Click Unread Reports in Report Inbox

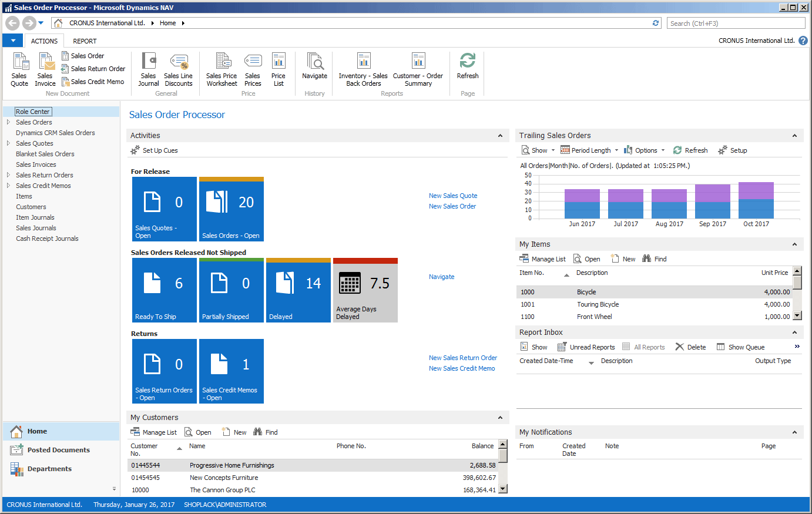coord(586,347)
